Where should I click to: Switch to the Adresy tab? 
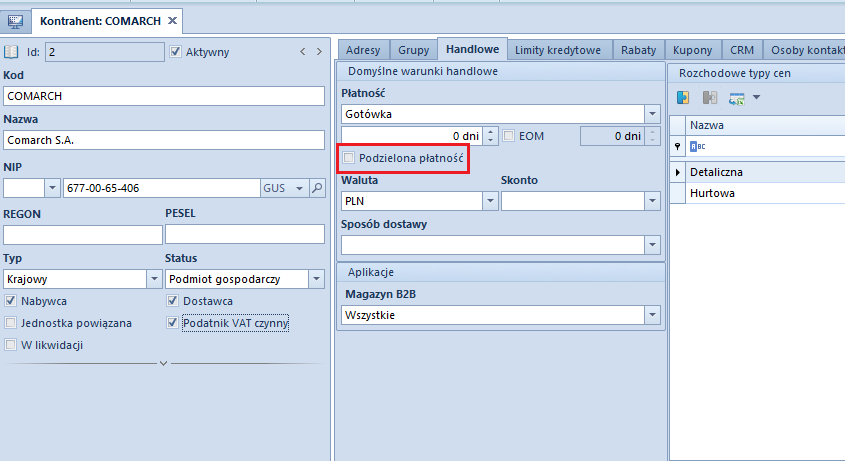click(x=363, y=50)
